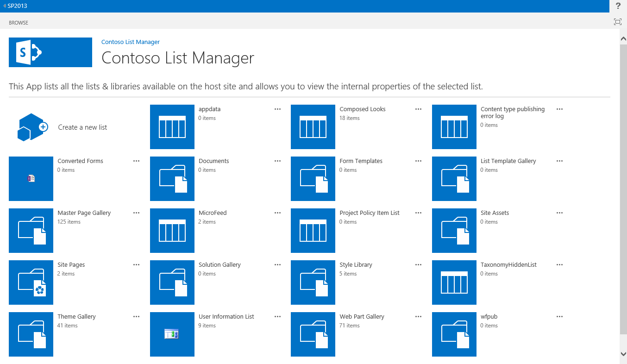Viewport: 627px width, 364px height.
Task: Open the ellipsis menu for TaxonomyHiddenList
Action: pyautogui.click(x=559, y=265)
